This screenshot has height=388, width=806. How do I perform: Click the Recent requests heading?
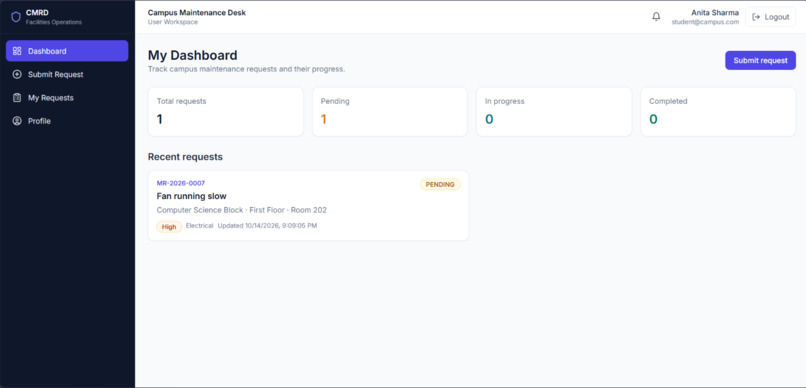tap(185, 157)
